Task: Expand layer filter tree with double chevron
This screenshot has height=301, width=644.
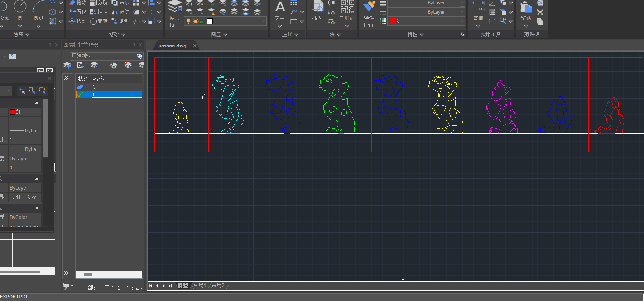Action: pos(66,77)
